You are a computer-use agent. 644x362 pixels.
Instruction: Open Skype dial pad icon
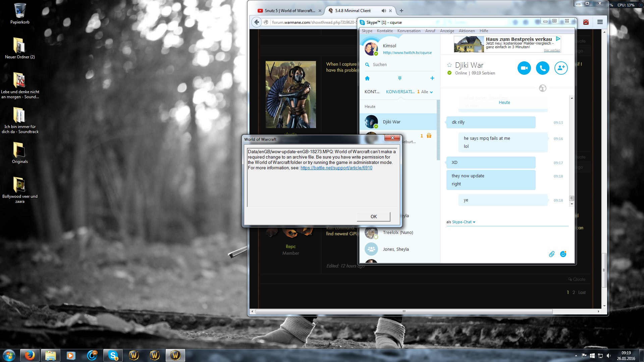click(399, 78)
